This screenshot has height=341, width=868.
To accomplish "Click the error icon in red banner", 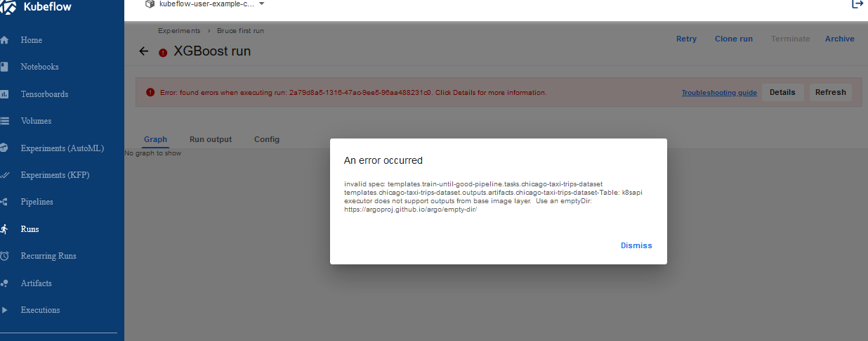I will click(150, 92).
